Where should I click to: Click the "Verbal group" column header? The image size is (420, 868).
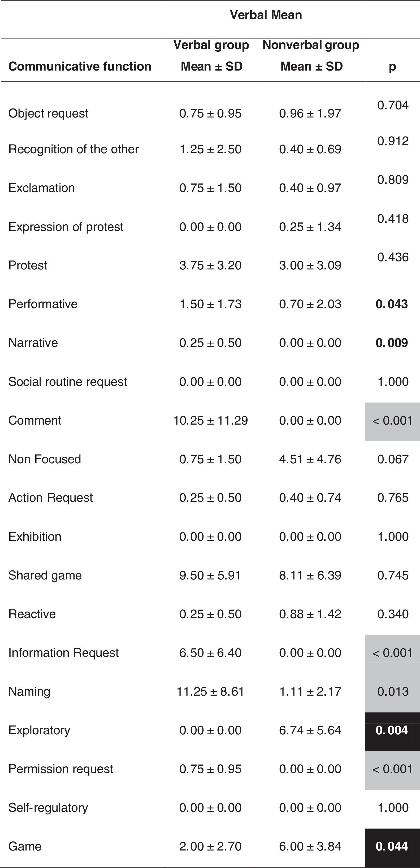211,45
